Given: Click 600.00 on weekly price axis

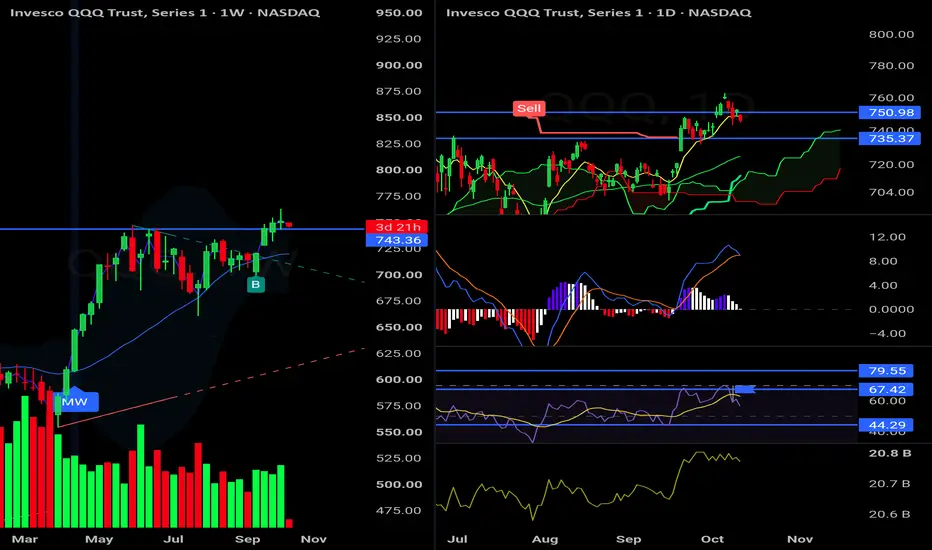Looking at the screenshot, I should 399,379.
